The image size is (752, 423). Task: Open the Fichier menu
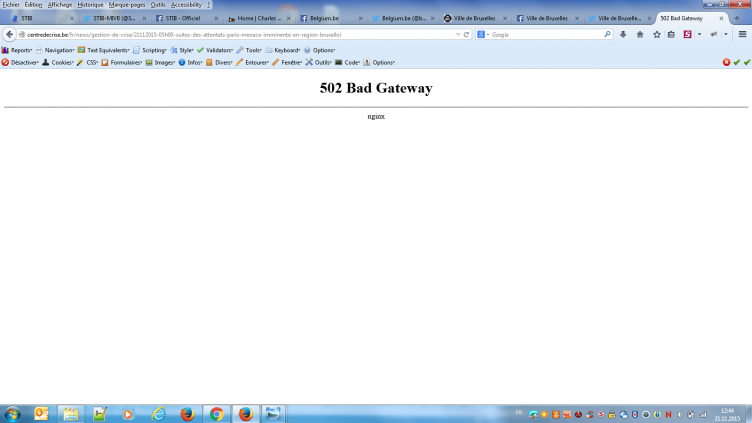coord(11,4)
